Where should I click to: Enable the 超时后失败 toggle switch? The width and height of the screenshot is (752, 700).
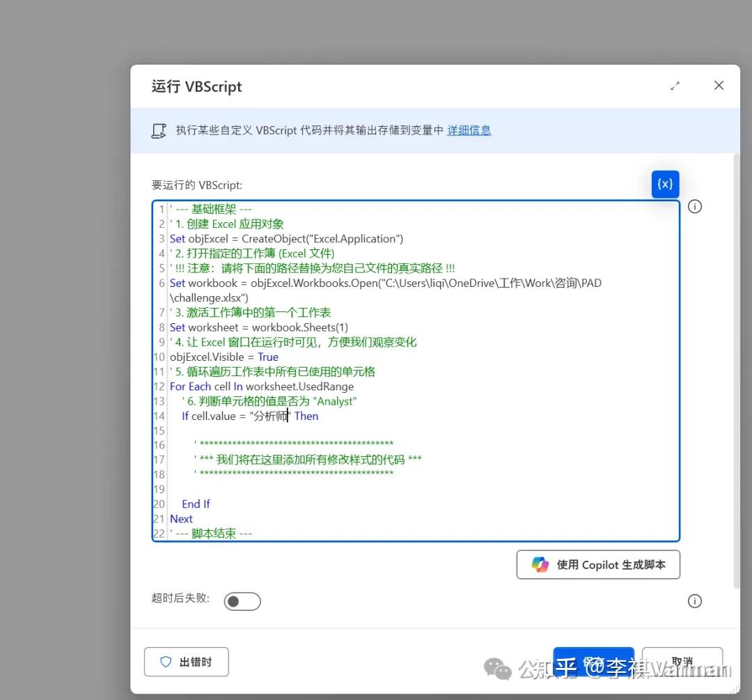242,600
